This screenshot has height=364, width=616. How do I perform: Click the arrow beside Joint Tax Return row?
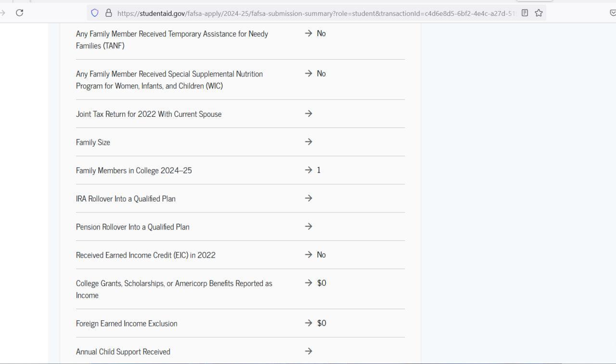coord(308,113)
